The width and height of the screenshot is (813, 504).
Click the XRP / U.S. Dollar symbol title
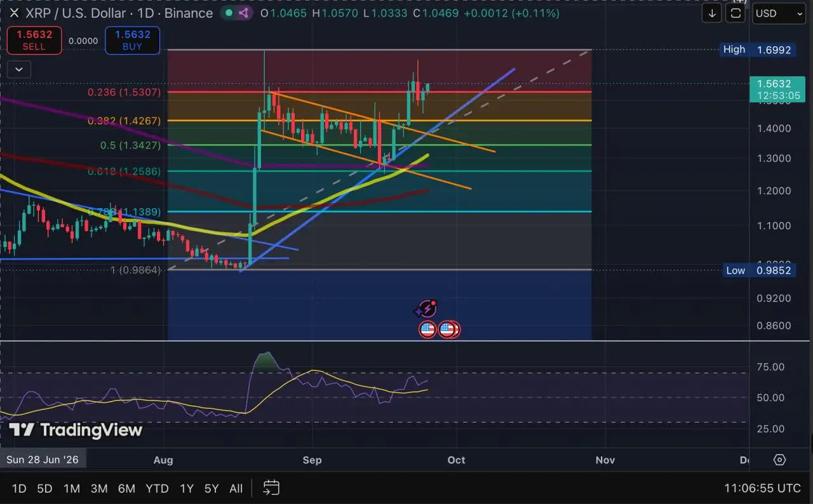click(x=119, y=13)
